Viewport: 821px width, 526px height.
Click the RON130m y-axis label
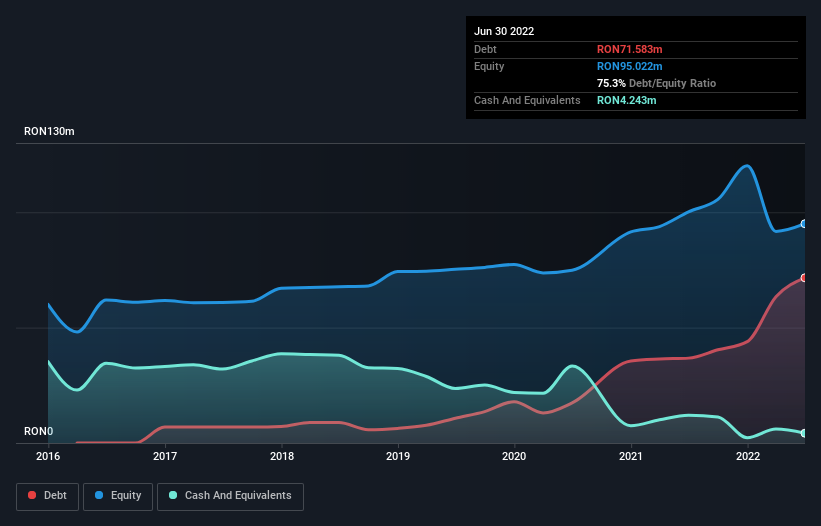tap(49, 131)
